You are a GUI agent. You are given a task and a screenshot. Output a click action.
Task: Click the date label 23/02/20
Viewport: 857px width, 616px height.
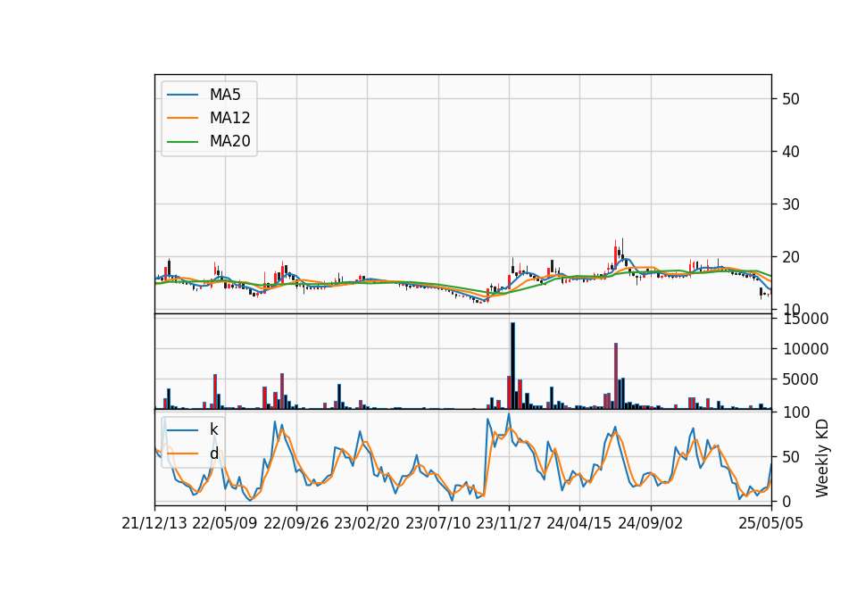[367, 523]
